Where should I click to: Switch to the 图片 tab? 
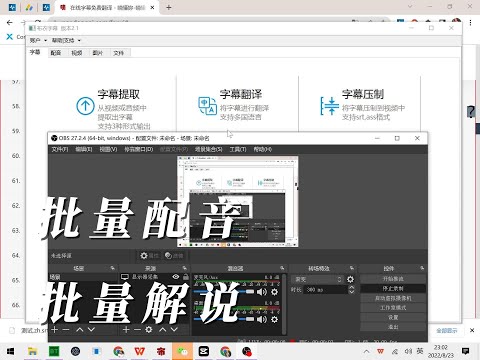pyautogui.click(x=98, y=53)
